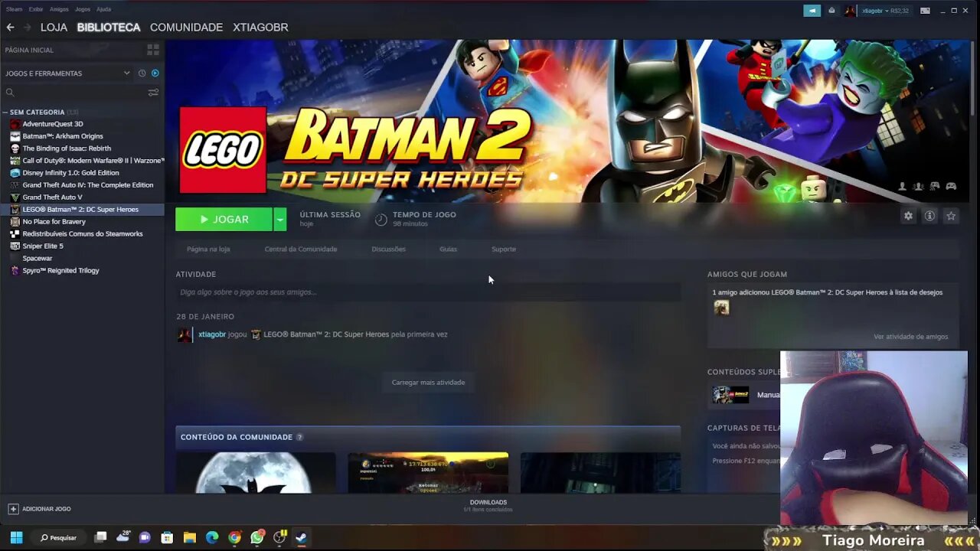Click the library search field
Image resolution: width=980 pixels, height=551 pixels.
(75, 93)
